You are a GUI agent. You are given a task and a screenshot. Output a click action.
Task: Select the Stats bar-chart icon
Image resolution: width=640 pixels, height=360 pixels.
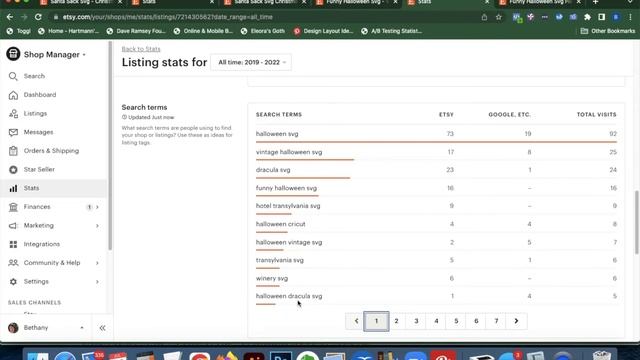point(13,188)
